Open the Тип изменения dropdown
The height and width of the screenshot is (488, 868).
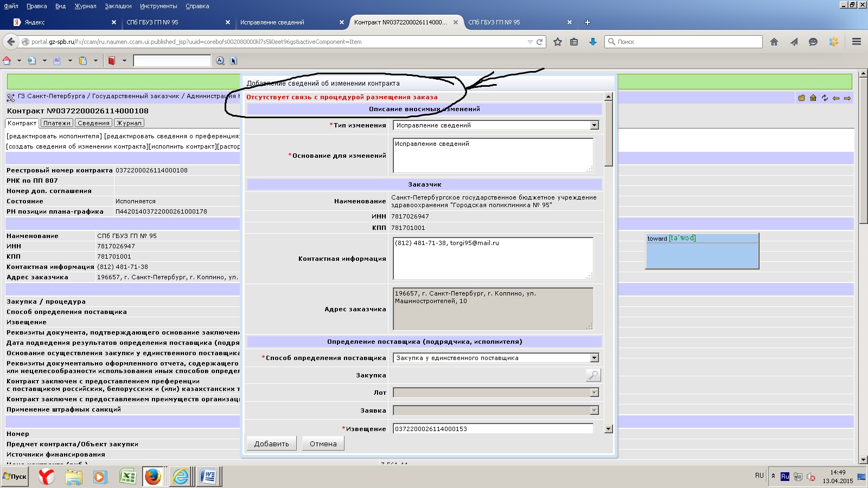tap(594, 125)
